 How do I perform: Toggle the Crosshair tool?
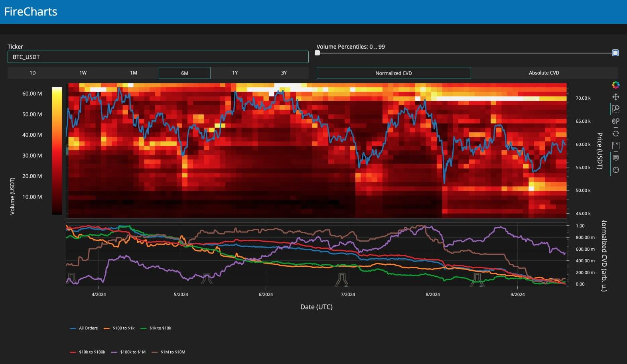616,170
